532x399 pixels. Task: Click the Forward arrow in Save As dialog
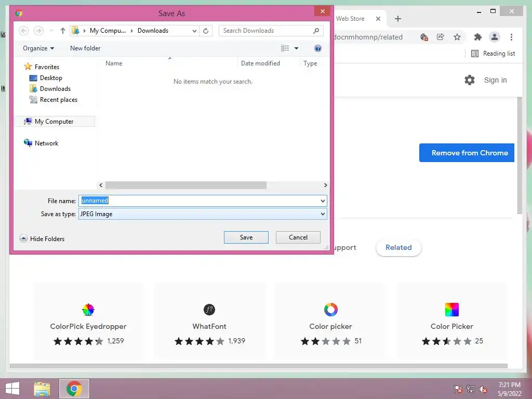coord(38,31)
